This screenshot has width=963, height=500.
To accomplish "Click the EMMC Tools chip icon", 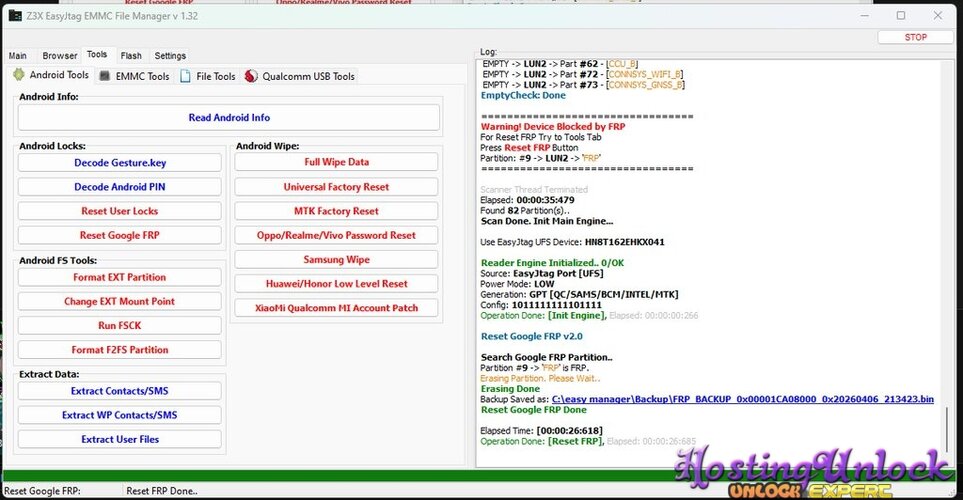I will [105, 76].
